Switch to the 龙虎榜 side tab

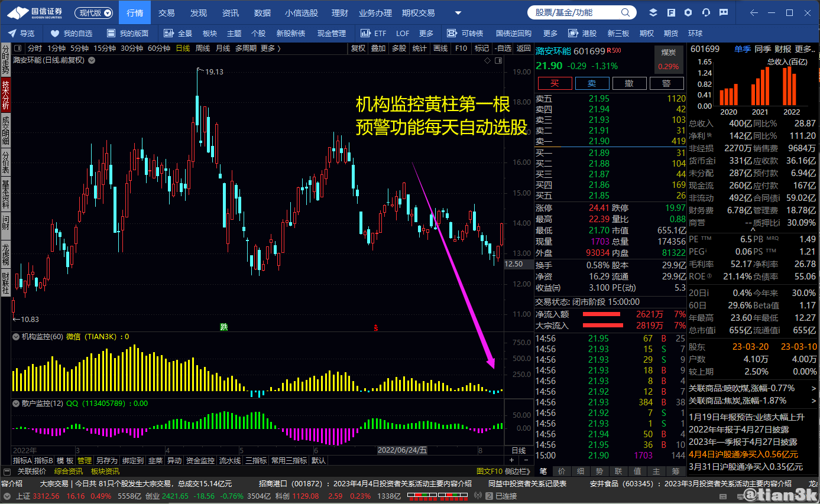point(5,253)
